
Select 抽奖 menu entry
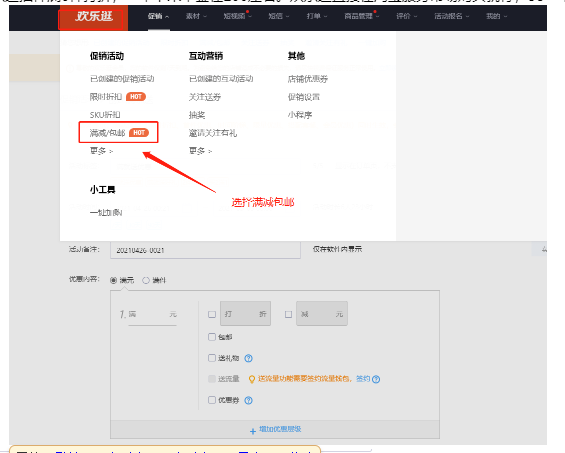coord(197,115)
